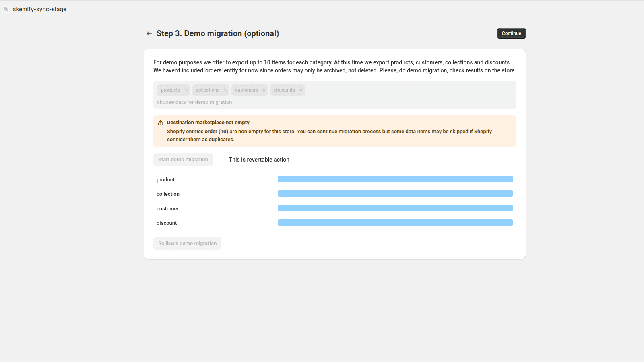Select the products tag label
The height and width of the screenshot is (362, 644).
point(170,90)
